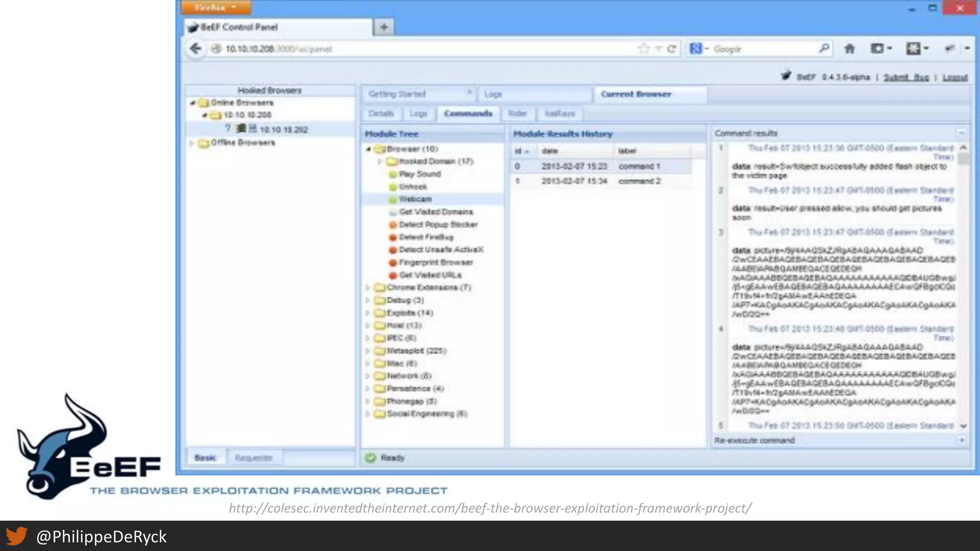980x551 pixels.
Task: Click the reload page icon
Action: (x=671, y=49)
